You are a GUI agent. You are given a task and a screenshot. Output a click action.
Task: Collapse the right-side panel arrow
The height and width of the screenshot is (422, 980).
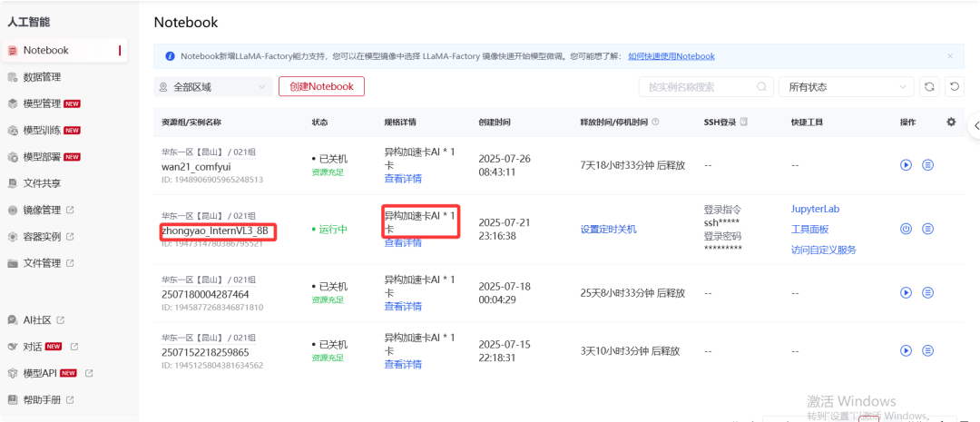(x=975, y=125)
